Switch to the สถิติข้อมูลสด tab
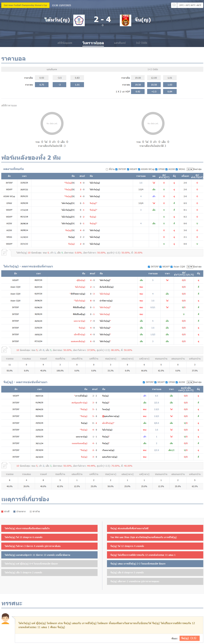The width and height of the screenshot is (204, 644). tap(65, 43)
